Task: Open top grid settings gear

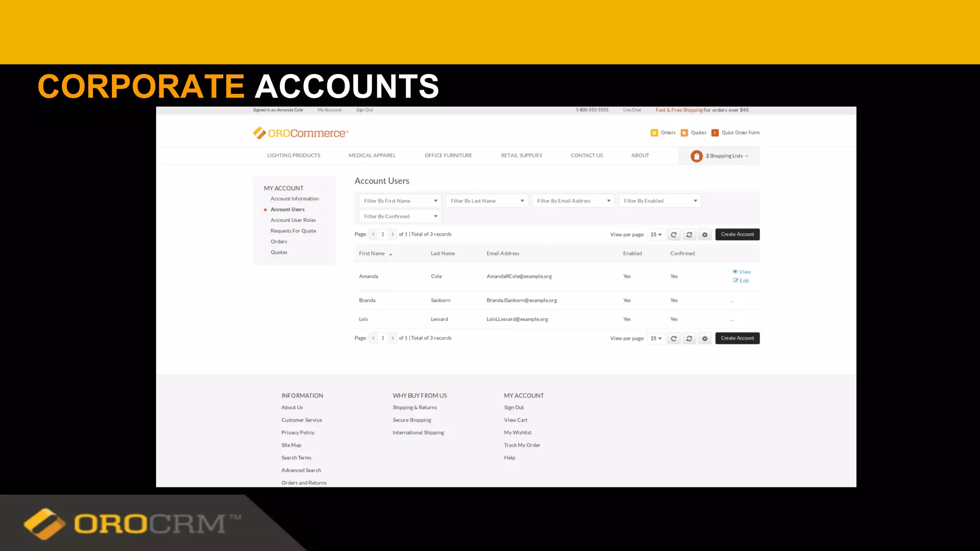Action: 705,234
